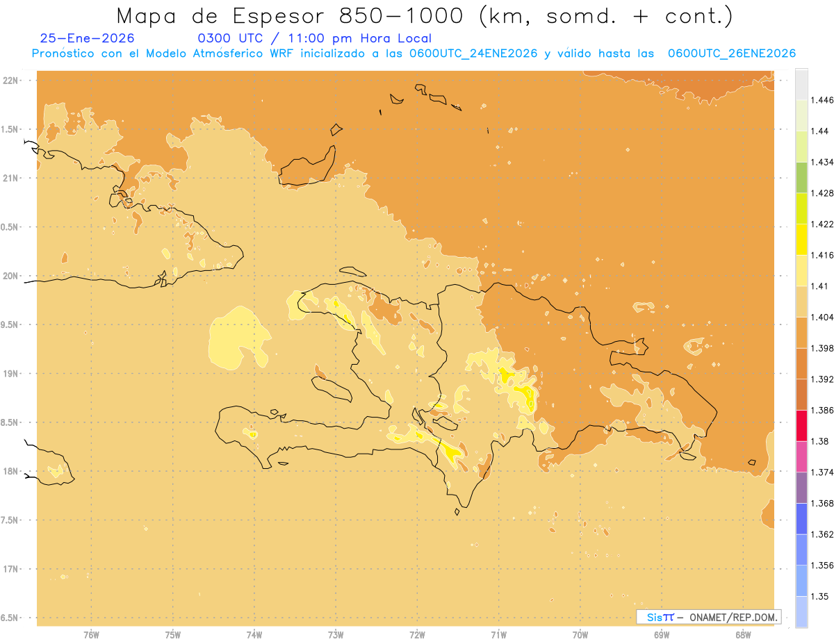Click the tan legend swatch between 1.404 and 1.41

801,302
